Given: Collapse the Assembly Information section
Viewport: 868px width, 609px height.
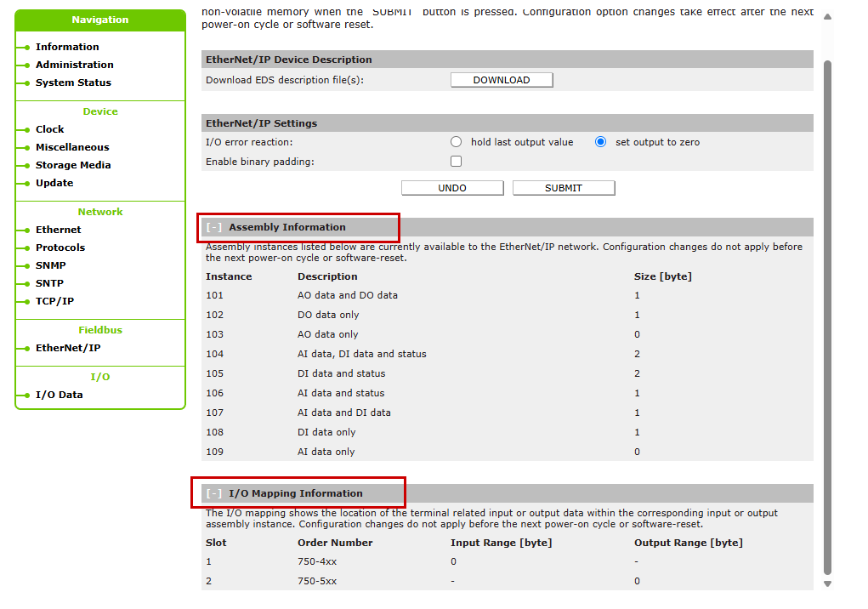Looking at the screenshot, I should click(x=214, y=227).
